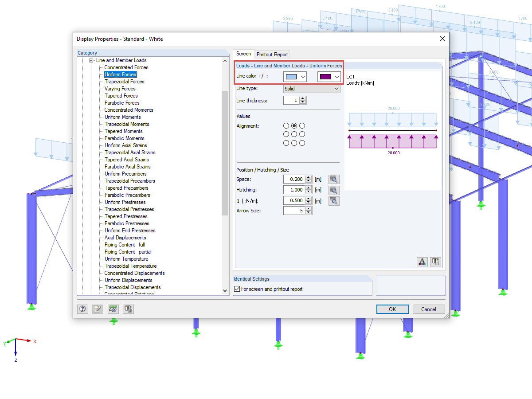The image size is (532, 399).
Task: Click into the Space value field
Action: [x=294, y=179]
